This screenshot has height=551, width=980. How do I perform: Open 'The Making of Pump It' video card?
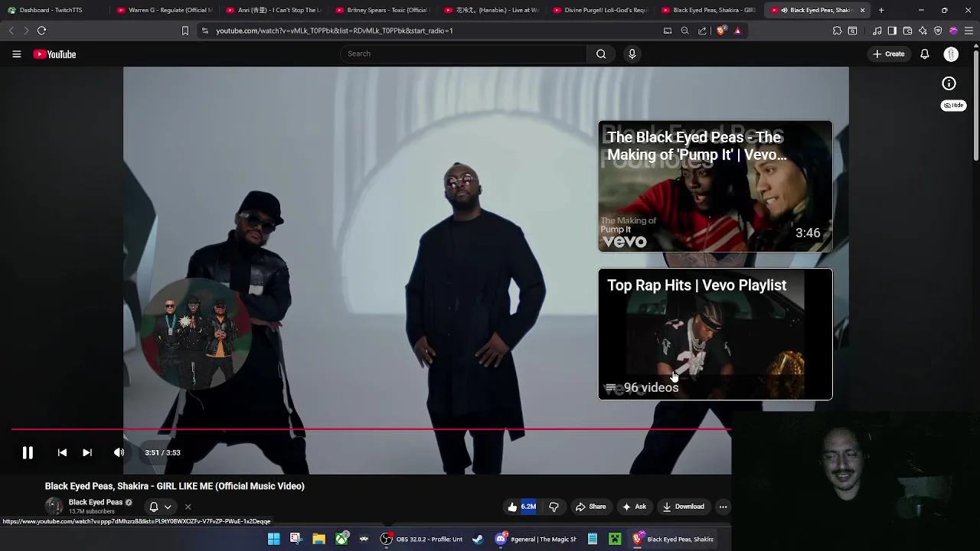[x=715, y=186]
